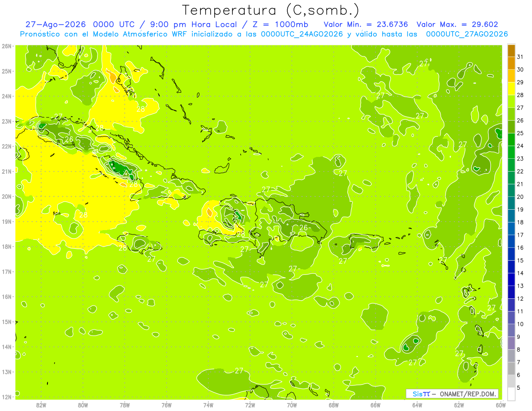
Task: Select the Pronóstico con el Modelo Atmosférico WRF text
Action: (x=104, y=34)
